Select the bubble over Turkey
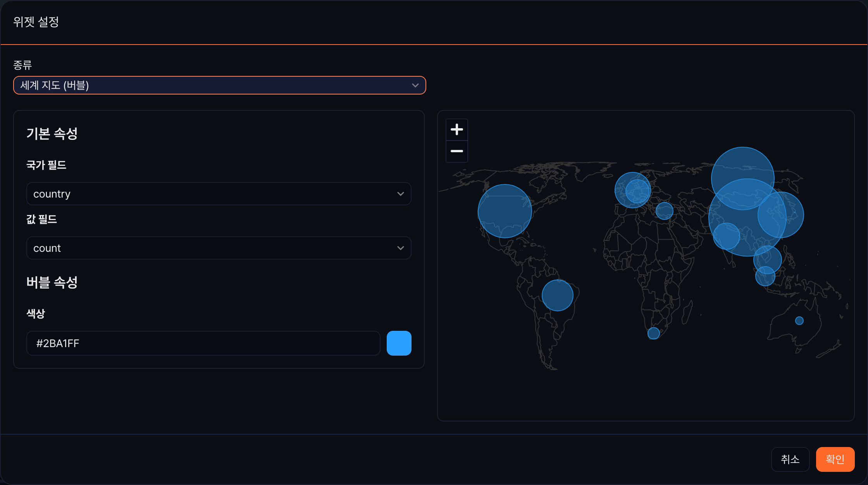868x485 pixels. 664,211
